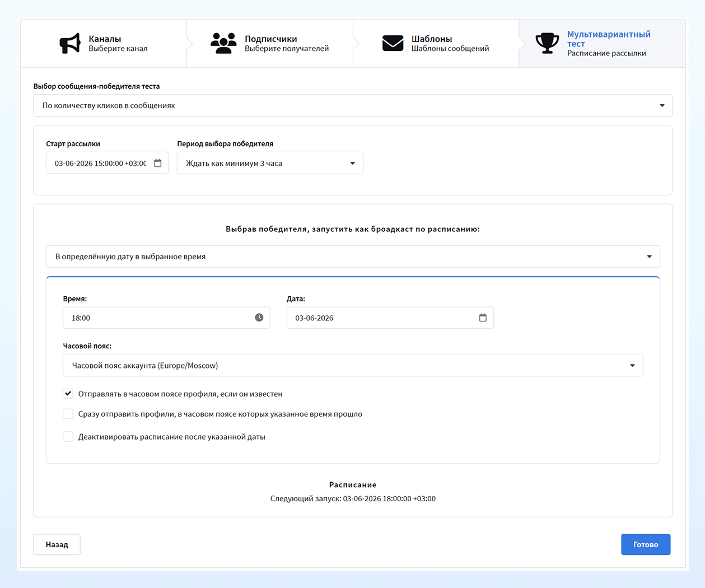Click the Дата input showing 03-06-2026
This screenshot has height=588, width=705.
pos(390,318)
